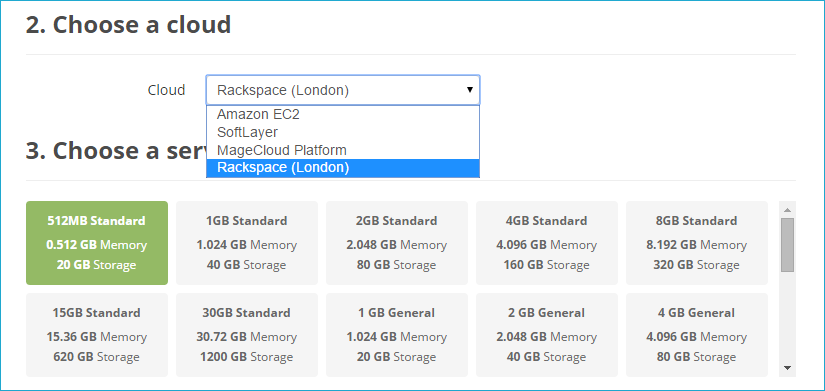Click the '2. Choose a cloud' heading
Viewport: 825px width, 391px height.
point(128,25)
